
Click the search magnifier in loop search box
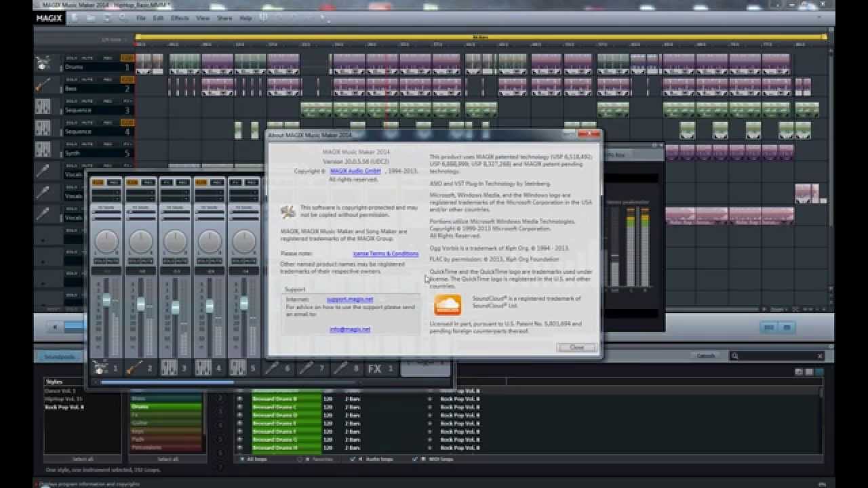click(x=735, y=356)
